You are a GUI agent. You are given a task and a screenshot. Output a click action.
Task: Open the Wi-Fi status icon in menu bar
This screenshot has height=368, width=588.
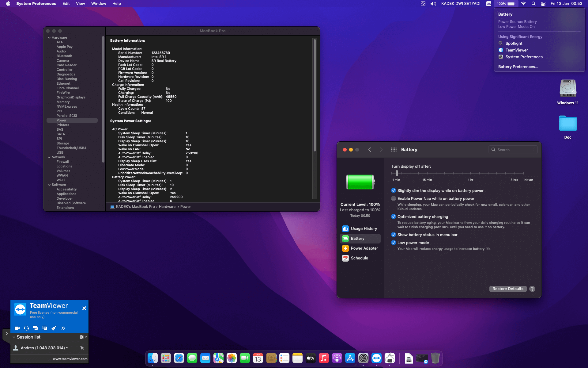pos(523,4)
